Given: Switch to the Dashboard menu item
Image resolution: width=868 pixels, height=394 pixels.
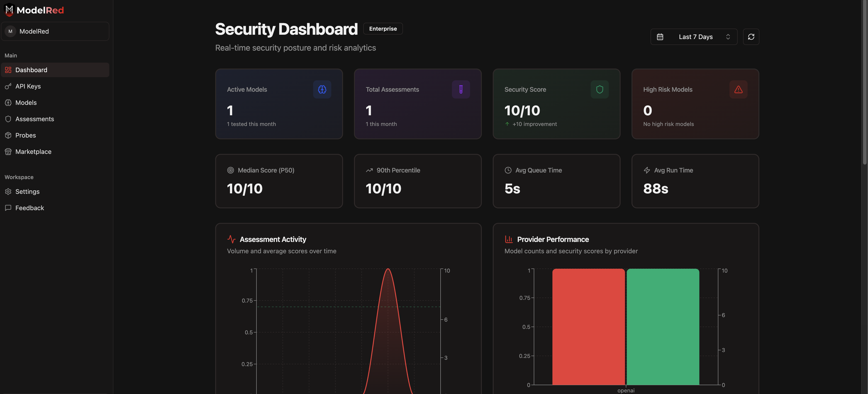Looking at the screenshot, I should [31, 70].
